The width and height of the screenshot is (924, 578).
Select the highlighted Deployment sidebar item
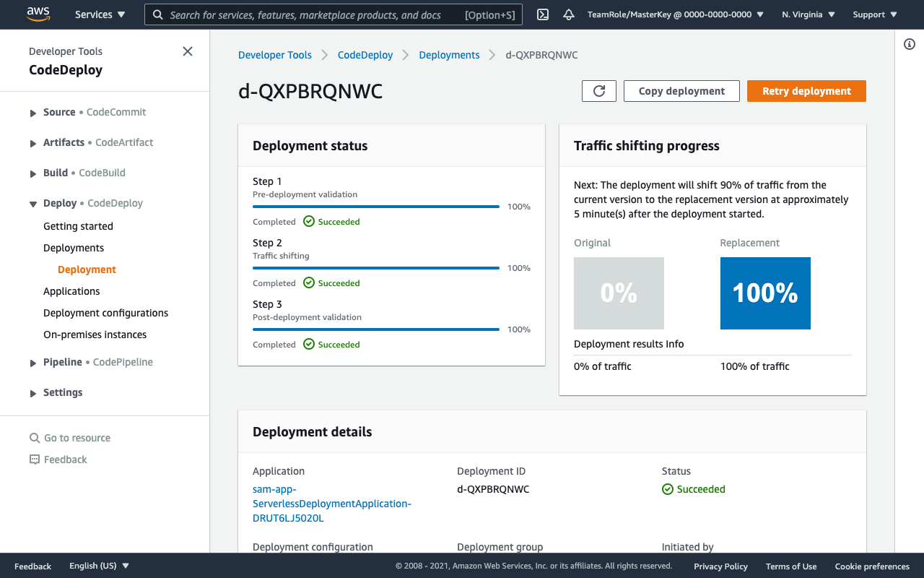[87, 269]
